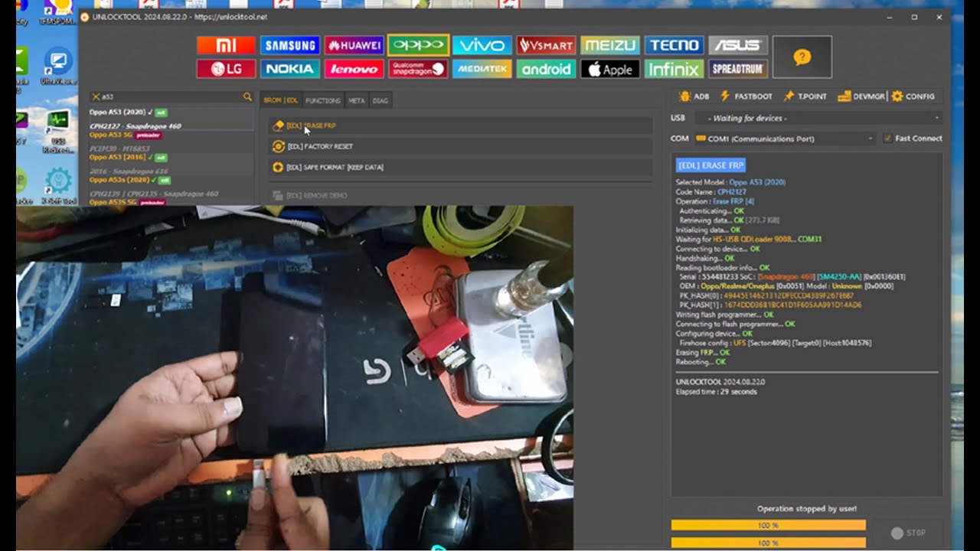Select the Nokia brand logo
980x551 pixels.
point(290,69)
